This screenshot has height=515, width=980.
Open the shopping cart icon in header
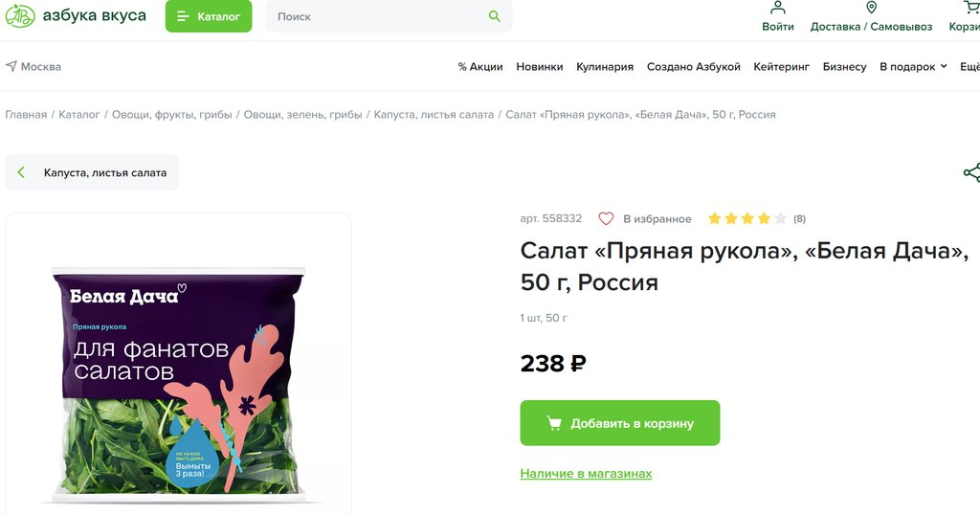pyautogui.click(x=969, y=9)
